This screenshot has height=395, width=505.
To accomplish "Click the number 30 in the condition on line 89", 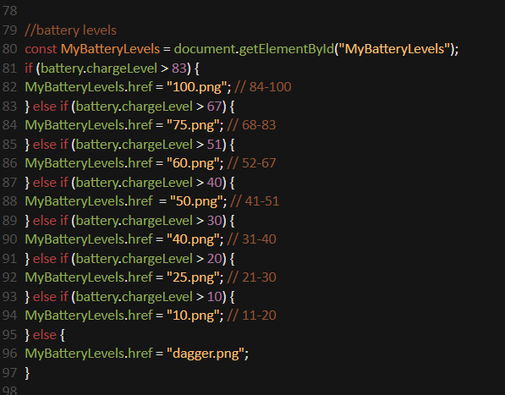I will point(214,220).
